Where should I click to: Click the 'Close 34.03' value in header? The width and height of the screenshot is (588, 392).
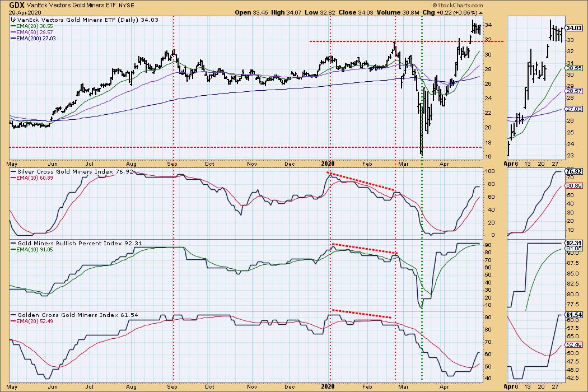pyautogui.click(x=356, y=12)
